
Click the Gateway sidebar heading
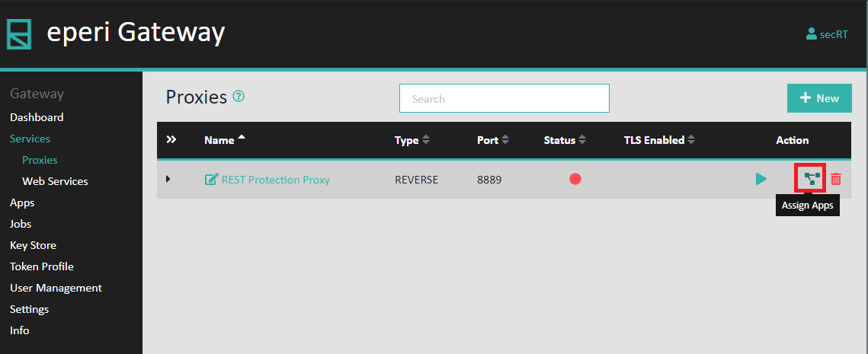click(37, 94)
